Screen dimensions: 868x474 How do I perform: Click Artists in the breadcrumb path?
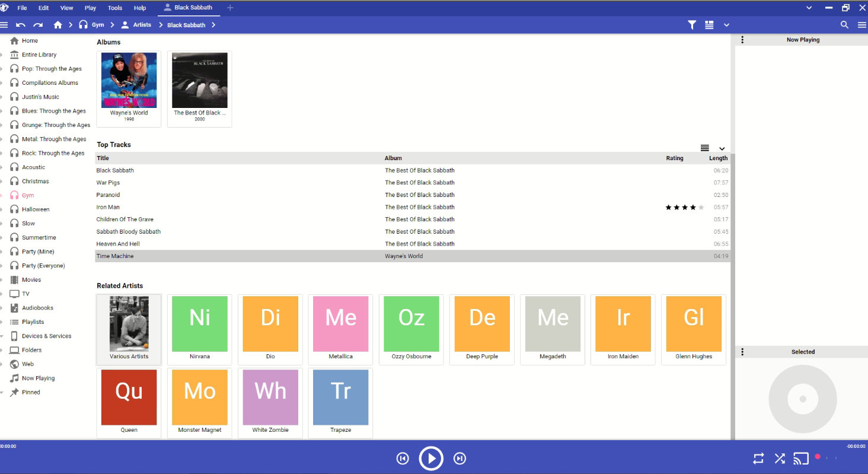tap(142, 25)
